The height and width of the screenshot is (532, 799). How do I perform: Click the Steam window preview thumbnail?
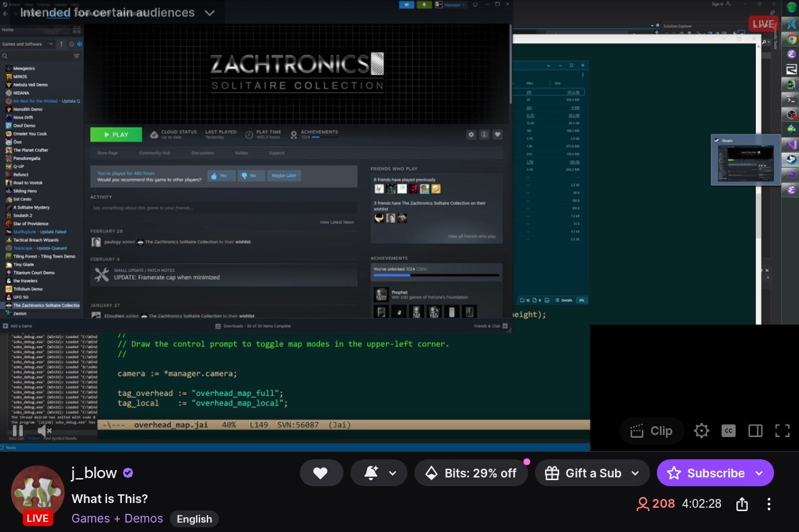coord(746,160)
